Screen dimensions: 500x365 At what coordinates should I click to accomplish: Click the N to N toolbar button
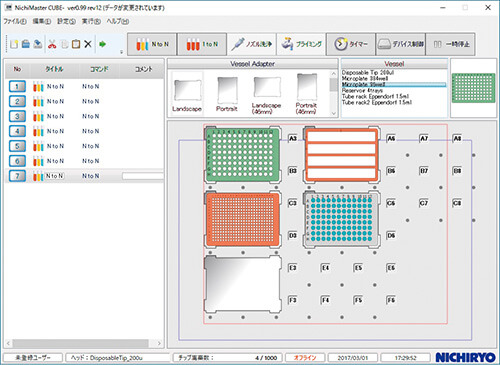click(152, 44)
